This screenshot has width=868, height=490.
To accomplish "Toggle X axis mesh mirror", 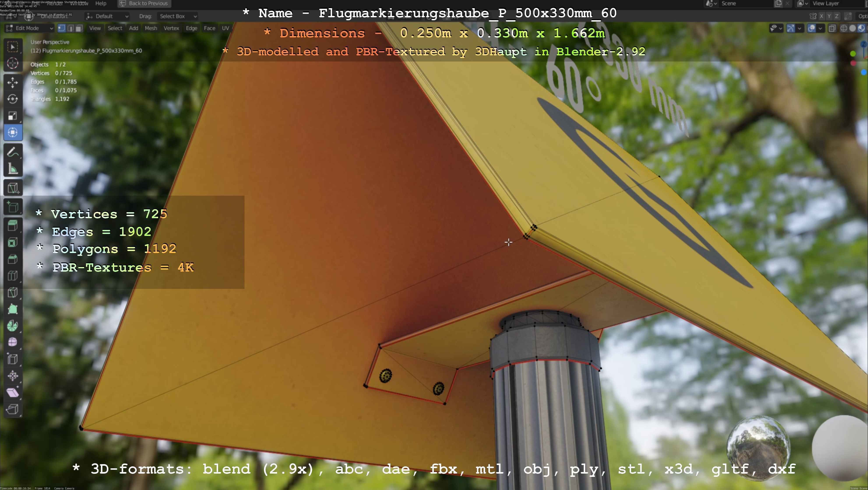I will pyautogui.click(x=822, y=16).
